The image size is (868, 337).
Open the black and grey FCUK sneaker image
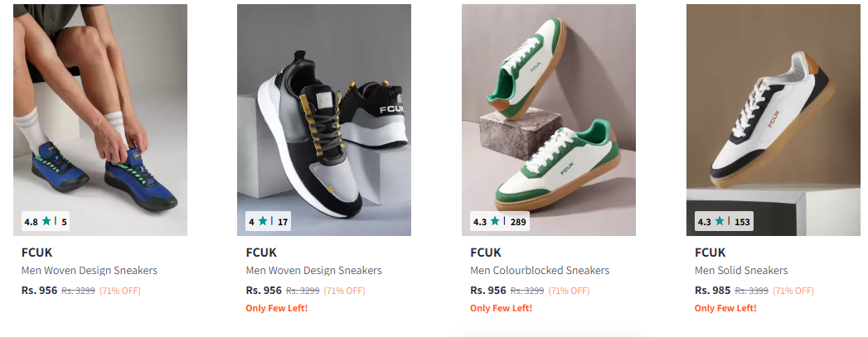click(x=324, y=120)
